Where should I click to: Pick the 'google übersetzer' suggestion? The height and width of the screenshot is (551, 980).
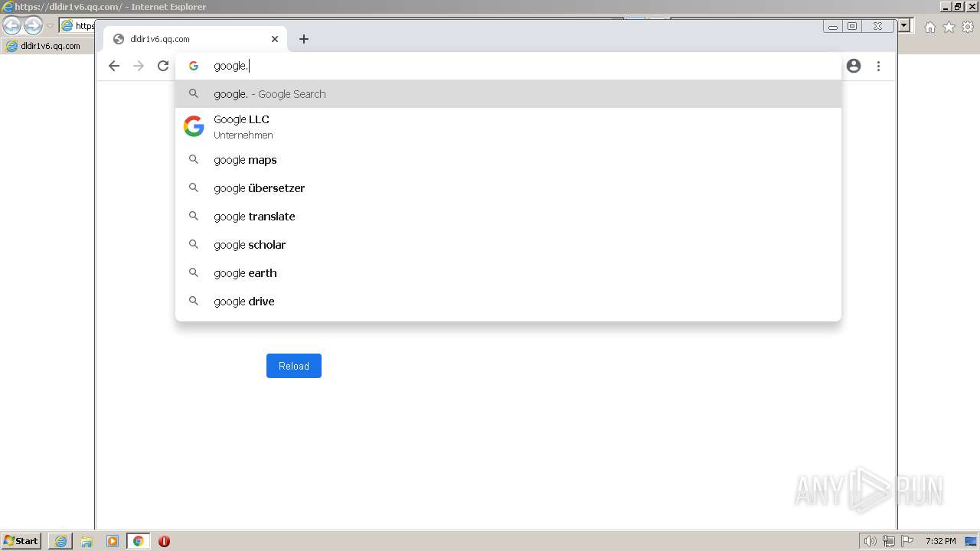[x=508, y=188]
